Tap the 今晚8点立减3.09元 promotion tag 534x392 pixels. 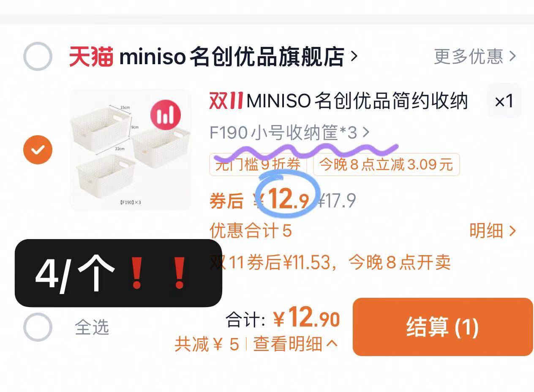click(386, 164)
